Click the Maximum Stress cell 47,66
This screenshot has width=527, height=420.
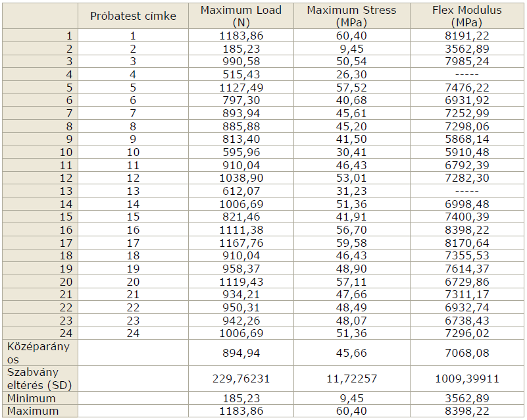coord(351,294)
